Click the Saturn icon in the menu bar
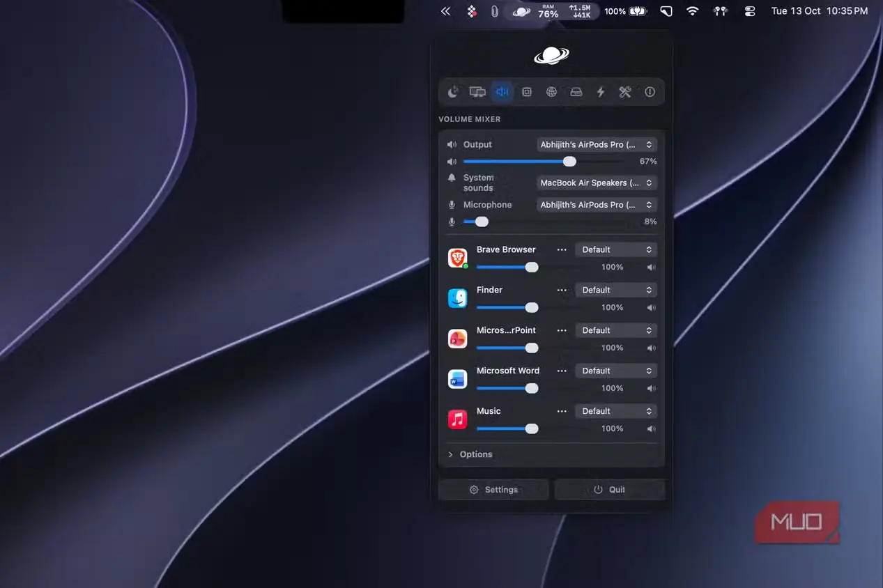The width and height of the screenshot is (883, 588). pyautogui.click(x=521, y=11)
